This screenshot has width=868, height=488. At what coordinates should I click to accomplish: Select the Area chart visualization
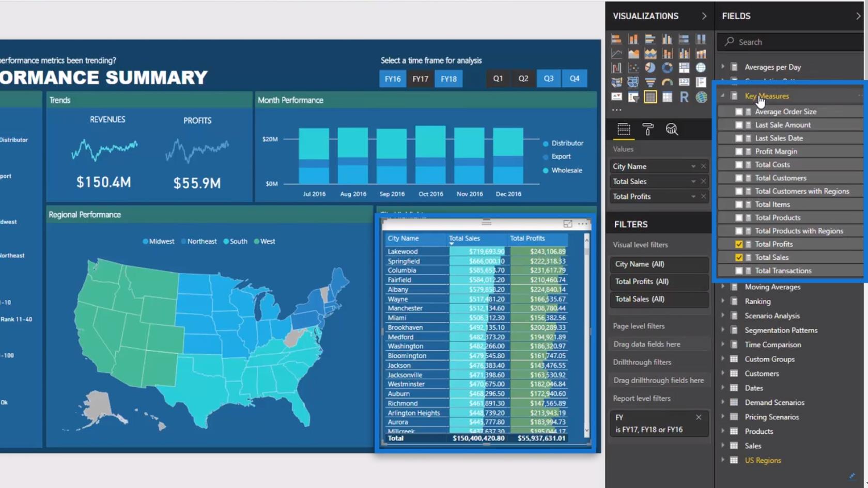pos(633,53)
